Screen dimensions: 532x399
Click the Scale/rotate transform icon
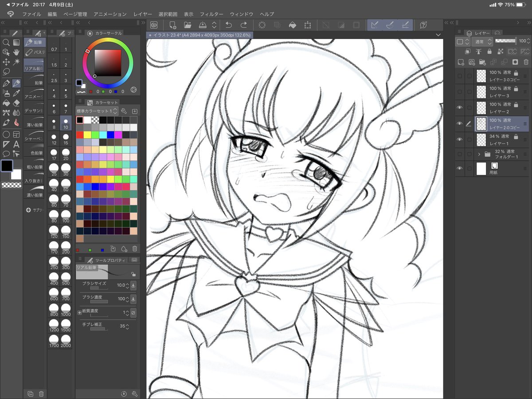[x=307, y=25]
